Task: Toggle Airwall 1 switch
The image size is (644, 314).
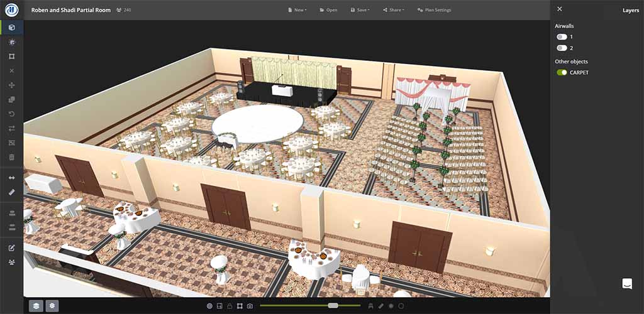Action: [562, 37]
